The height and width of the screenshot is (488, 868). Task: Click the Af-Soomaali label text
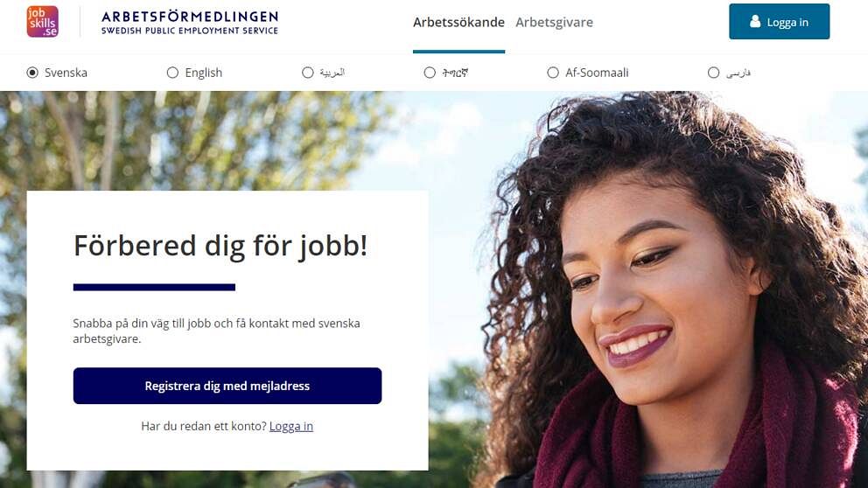click(x=597, y=73)
